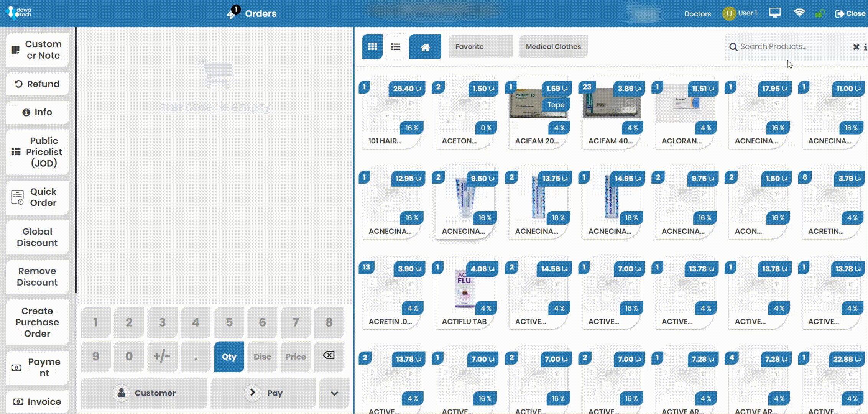Click numpad key 5
This screenshot has height=414, width=868.
229,322
